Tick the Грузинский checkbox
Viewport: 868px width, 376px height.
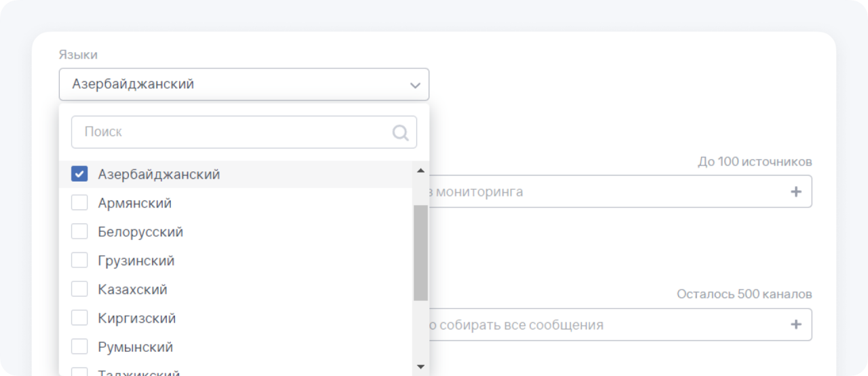(79, 261)
